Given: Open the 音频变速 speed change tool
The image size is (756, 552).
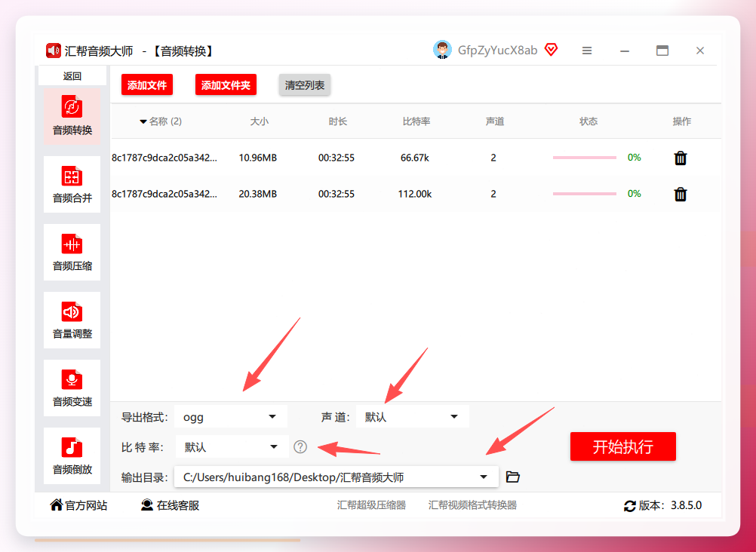Looking at the screenshot, I should (x=72, y=388).
